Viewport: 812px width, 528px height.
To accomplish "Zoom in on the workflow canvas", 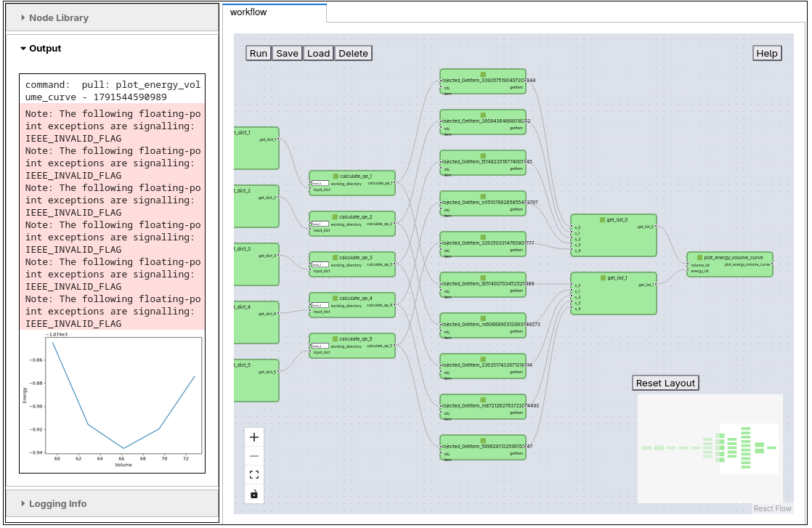I will click(253, 437).
